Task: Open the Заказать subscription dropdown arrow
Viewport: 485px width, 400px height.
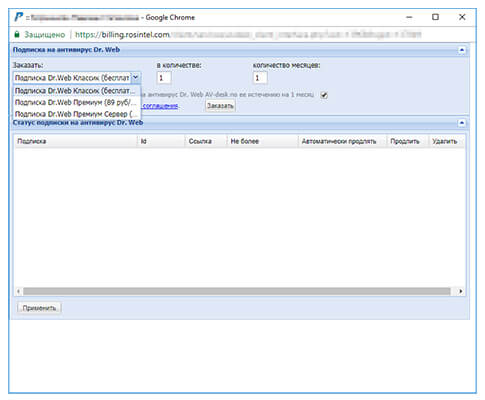Action: pos(136,78)
